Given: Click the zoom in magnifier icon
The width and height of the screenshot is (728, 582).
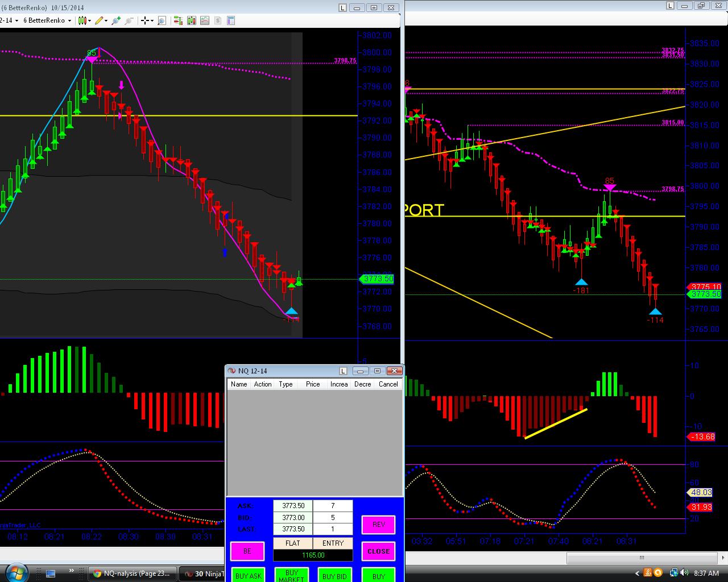Looking at the screenshot, I should pos(116,20).
